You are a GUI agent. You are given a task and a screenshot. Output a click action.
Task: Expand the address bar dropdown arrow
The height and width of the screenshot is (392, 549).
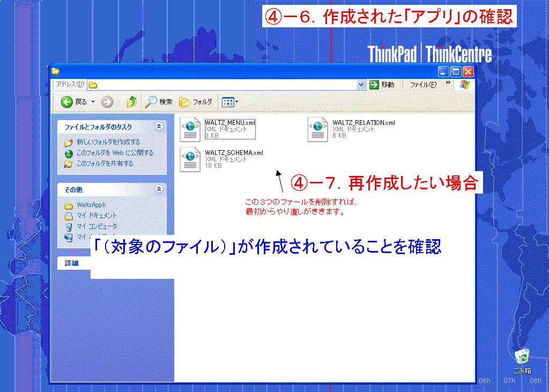coord(361,85)
